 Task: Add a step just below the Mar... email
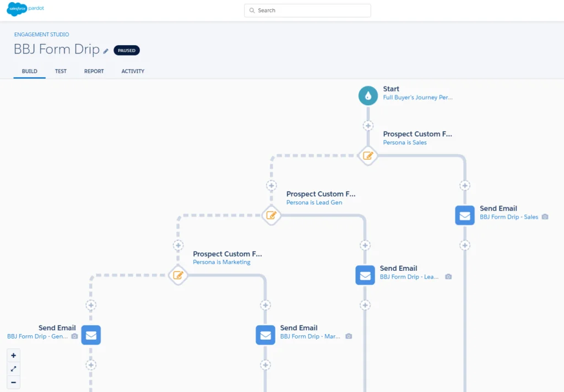[265, 365]
